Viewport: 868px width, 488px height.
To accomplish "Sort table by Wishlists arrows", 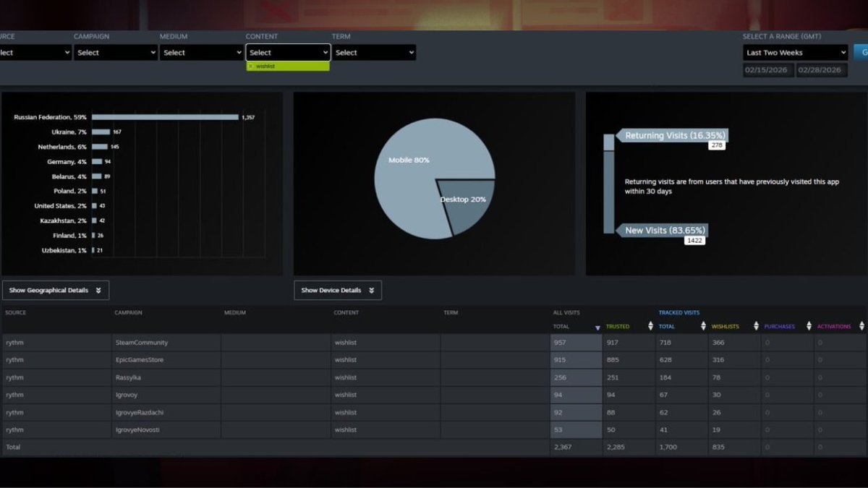I will point(756,326).
